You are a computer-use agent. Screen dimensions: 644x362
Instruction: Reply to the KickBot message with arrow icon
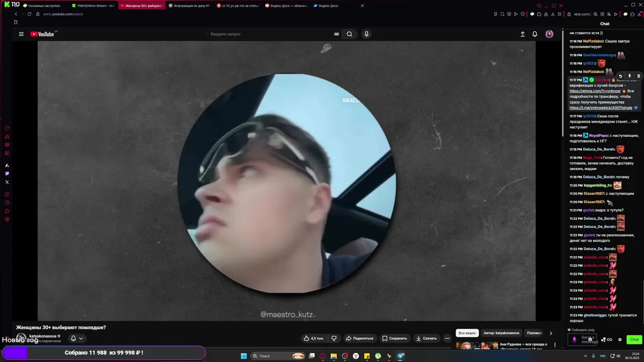click(x=620, y=76)
